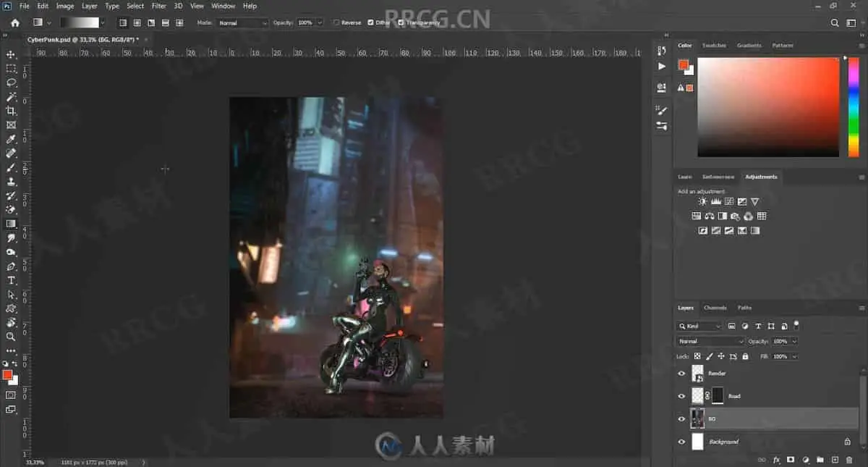The image size is (868, 467).
Task: Toggle lock all padlock in Lock row
Action: pyautogui.click(x=745, y=356)
